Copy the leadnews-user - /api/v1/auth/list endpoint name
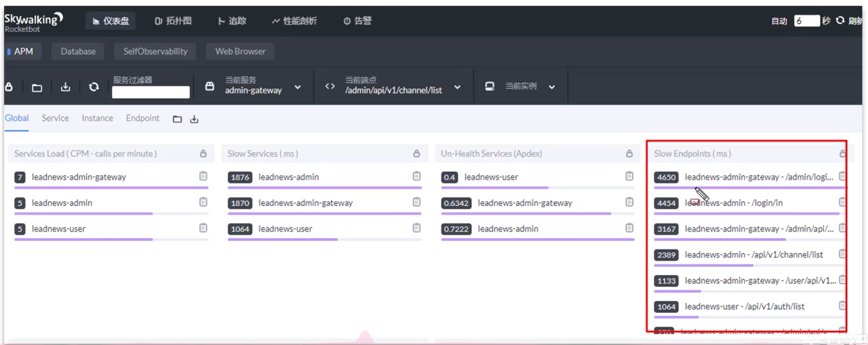Viewport: 868px width, 345px height. [x=842, y=306]
